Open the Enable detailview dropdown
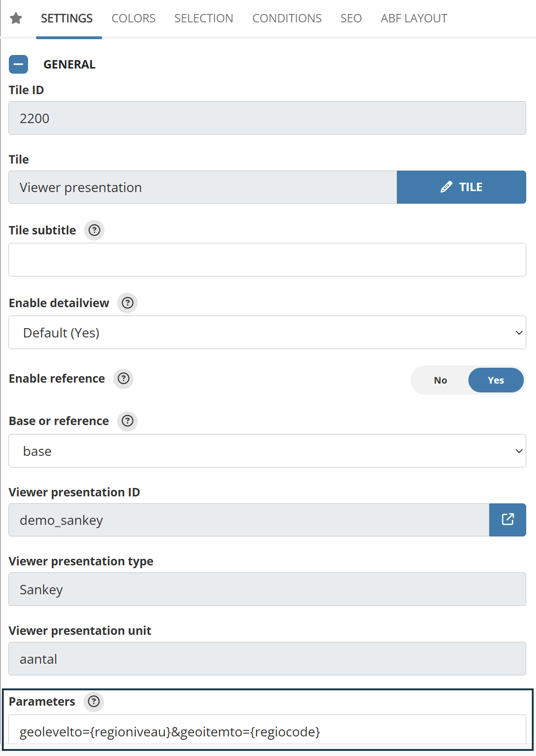The width and height of the screenshot is (536, 756). coord(267,333)
